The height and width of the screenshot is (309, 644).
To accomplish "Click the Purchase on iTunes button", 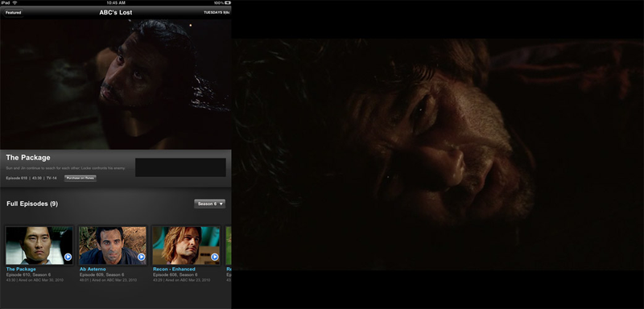I will (x=80, y=178).
